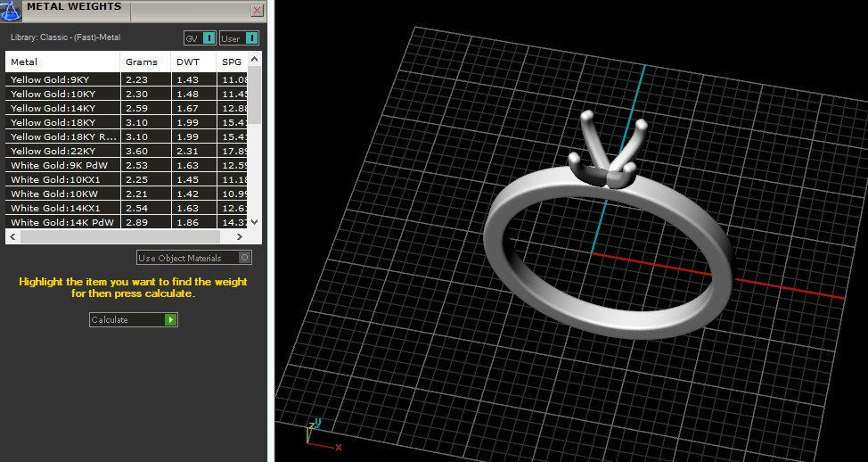Select the White Gold:9K PdW row
This screenshot has width=868, height=462.
pos(127,166)
